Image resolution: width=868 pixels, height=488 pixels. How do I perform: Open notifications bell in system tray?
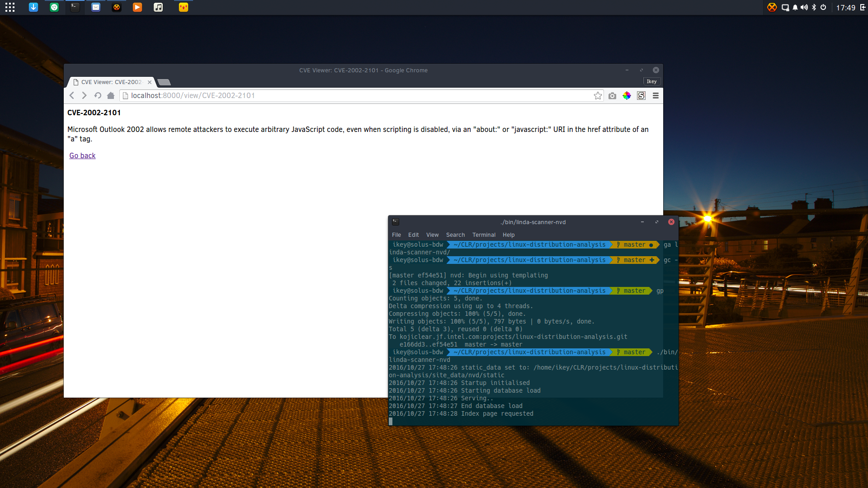795,7
